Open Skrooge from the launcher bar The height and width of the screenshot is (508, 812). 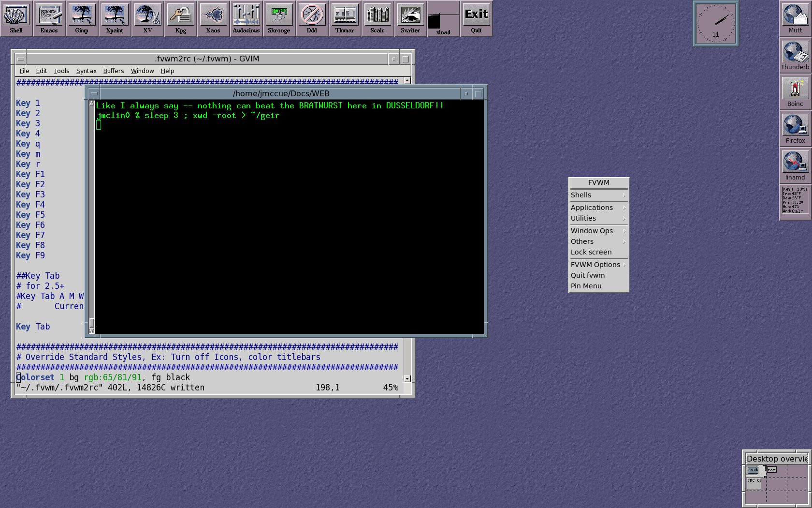point(279,18)
